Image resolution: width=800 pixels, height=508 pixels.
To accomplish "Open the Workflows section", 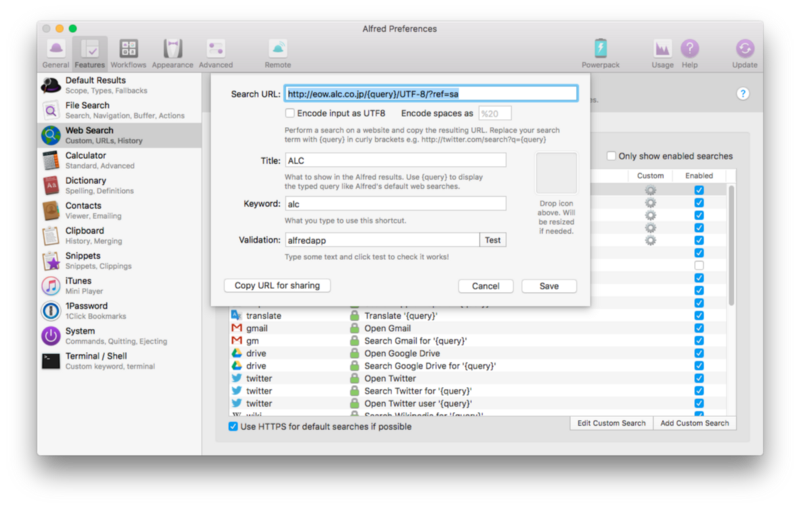I will 129,53.
